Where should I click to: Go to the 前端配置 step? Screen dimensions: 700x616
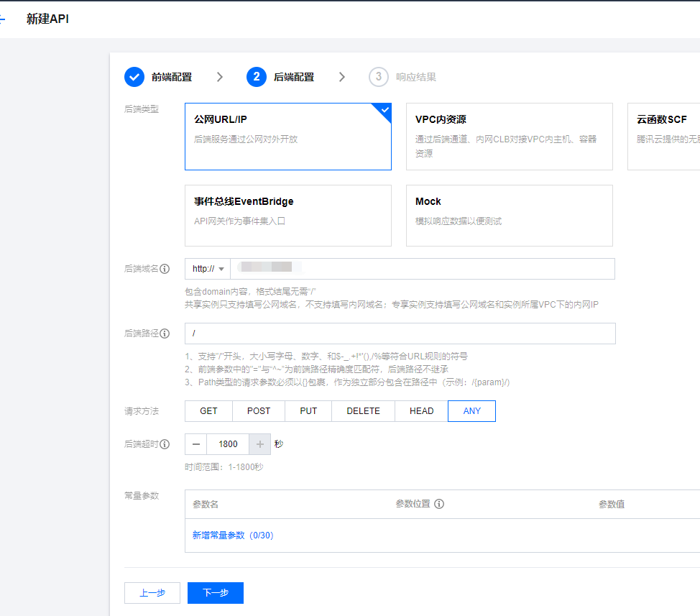(172, 77)
